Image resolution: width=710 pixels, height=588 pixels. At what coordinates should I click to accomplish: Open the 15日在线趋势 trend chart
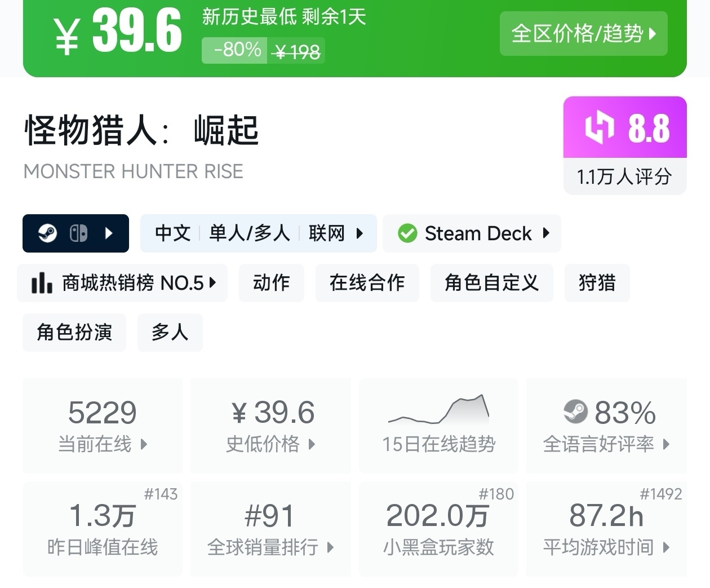click(438, 425)
